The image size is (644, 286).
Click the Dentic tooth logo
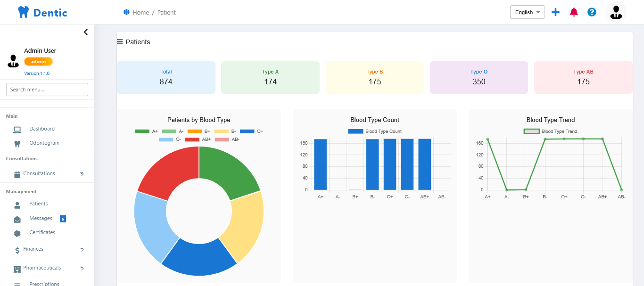(23, 12)
